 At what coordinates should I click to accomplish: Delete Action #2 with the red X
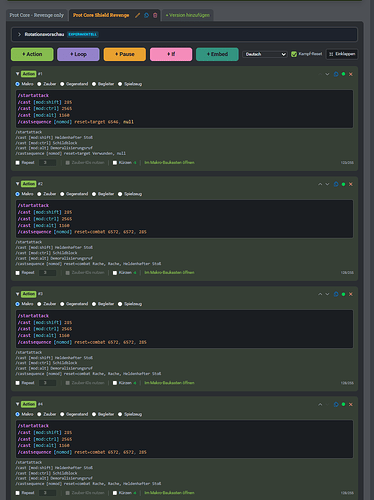351,184
